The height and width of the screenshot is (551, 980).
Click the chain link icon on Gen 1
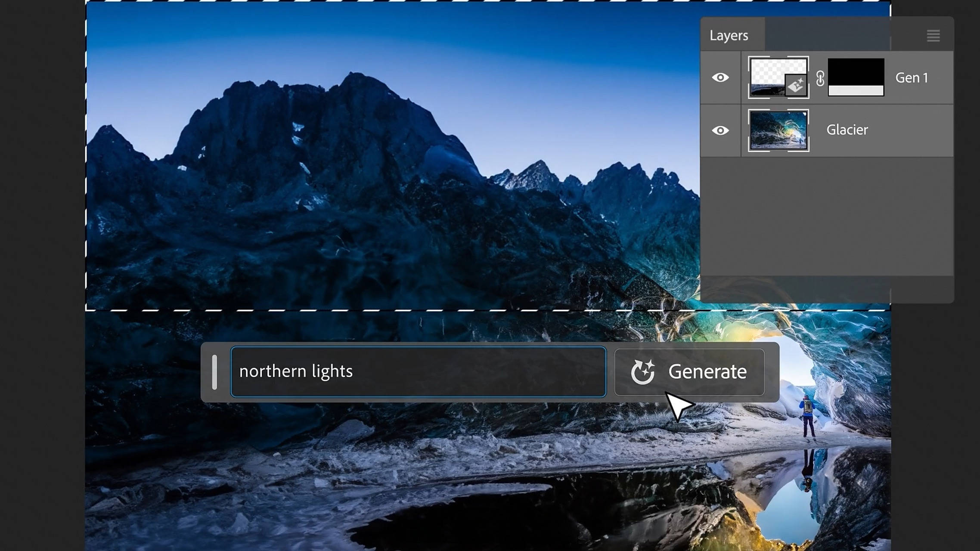[x=820, y=78]
